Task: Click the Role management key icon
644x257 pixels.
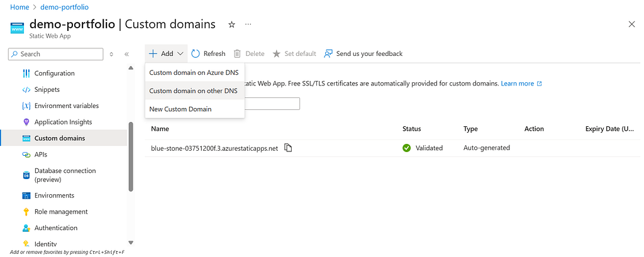Action: click(26, 212)
